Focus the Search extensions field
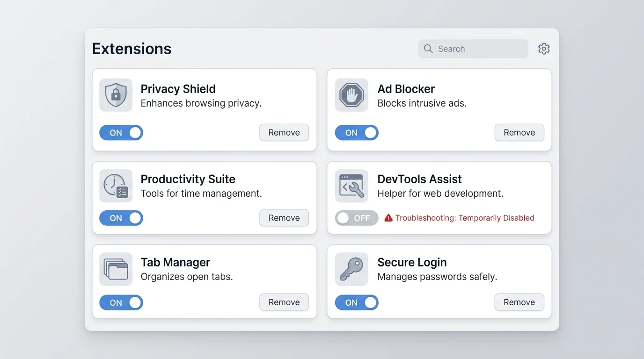Viewport: 644px width, 359px height. point(473,49)
